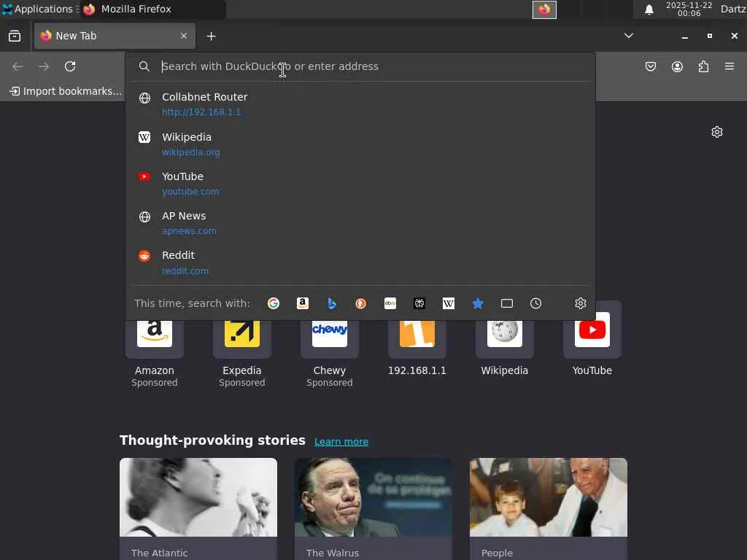Viewport: 747px width, 560px height.
Task: Select the AP News suggestion
Action: click(x=360, y=223)
